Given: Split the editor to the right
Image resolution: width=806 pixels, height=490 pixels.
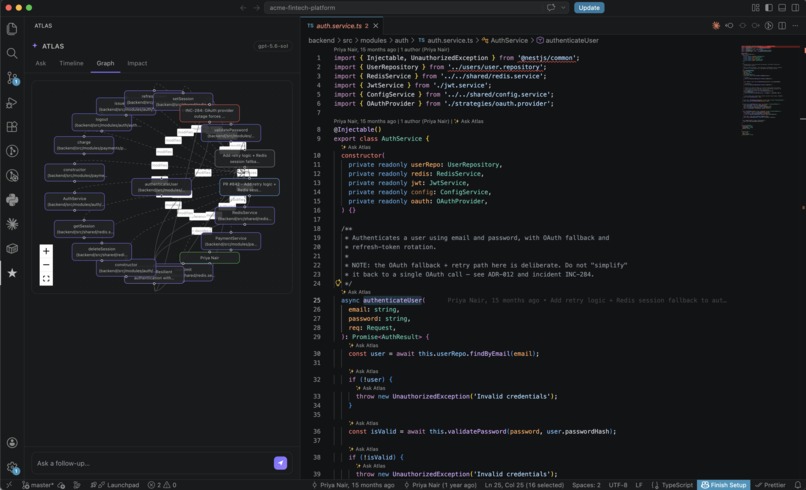Looking at the screenshot, I should [782, 26].
